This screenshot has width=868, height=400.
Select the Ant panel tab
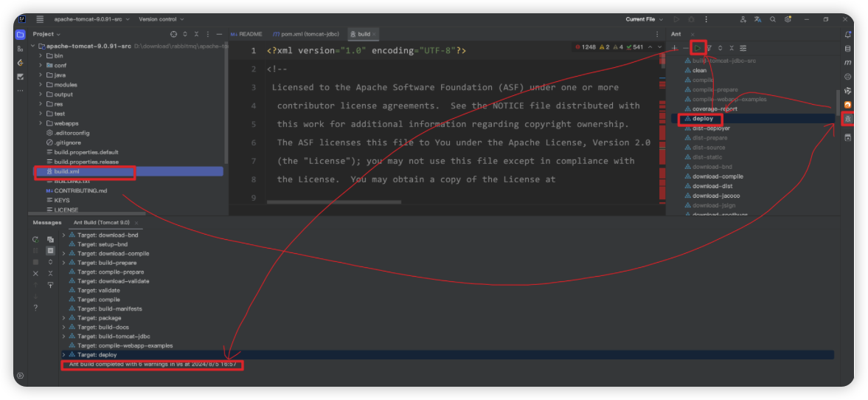676,35
